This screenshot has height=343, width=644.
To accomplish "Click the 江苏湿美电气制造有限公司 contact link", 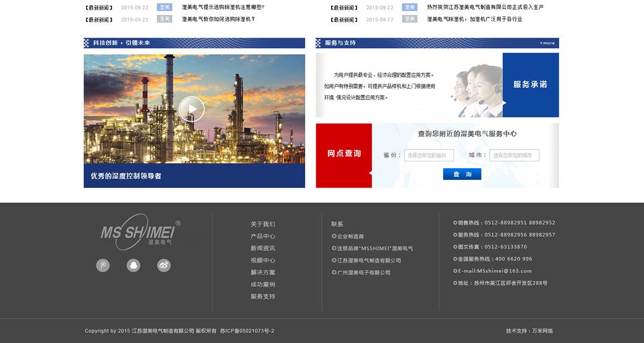I will (x=369, y=260).
